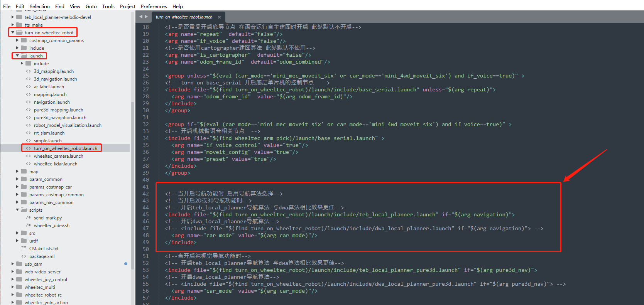This screenshot has height=305, width=644.
Task: Select the params_costmap_common folder
Action: click(x=56, y=195)
